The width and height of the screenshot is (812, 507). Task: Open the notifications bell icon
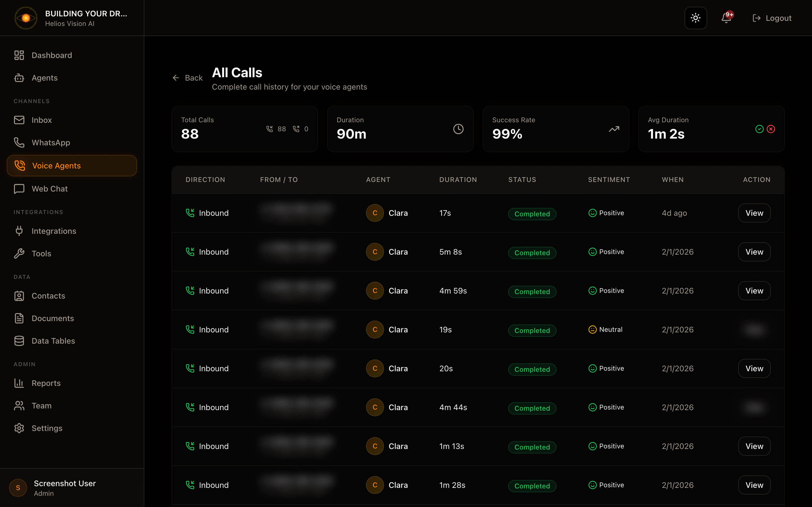click(726, 18)
